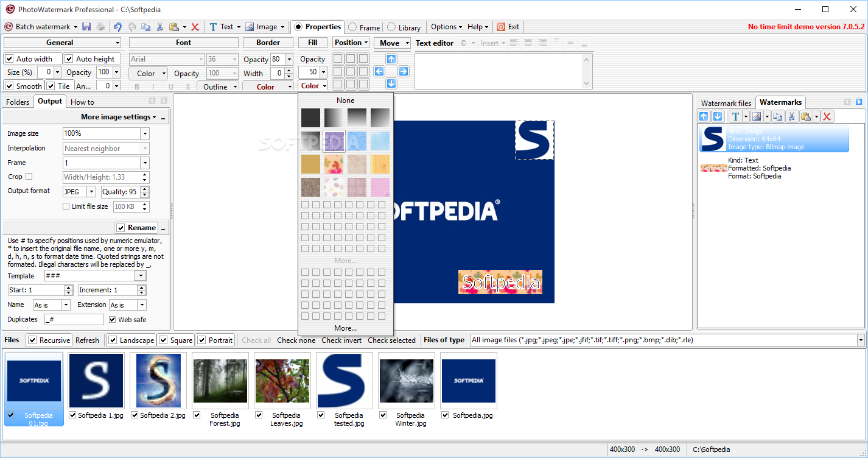Viewport: 868px width, 458px height.
Task: Delete watermark using the Watermarks panel red X
Action: pos(827,116)
